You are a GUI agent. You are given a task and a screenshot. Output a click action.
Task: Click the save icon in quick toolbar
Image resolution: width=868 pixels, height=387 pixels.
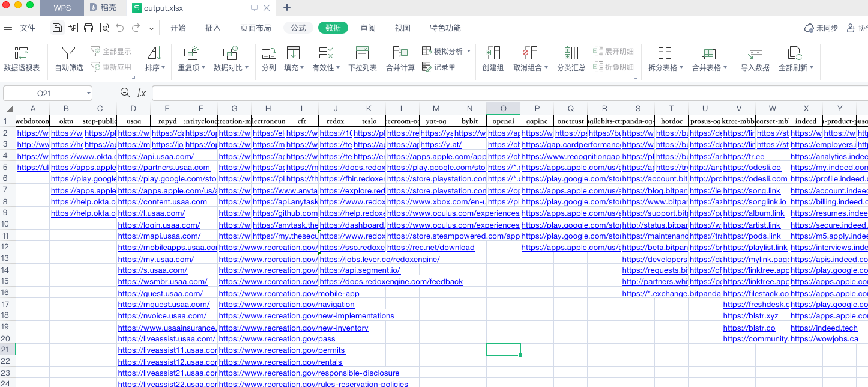pyautogui.click(x=57, y=28)
